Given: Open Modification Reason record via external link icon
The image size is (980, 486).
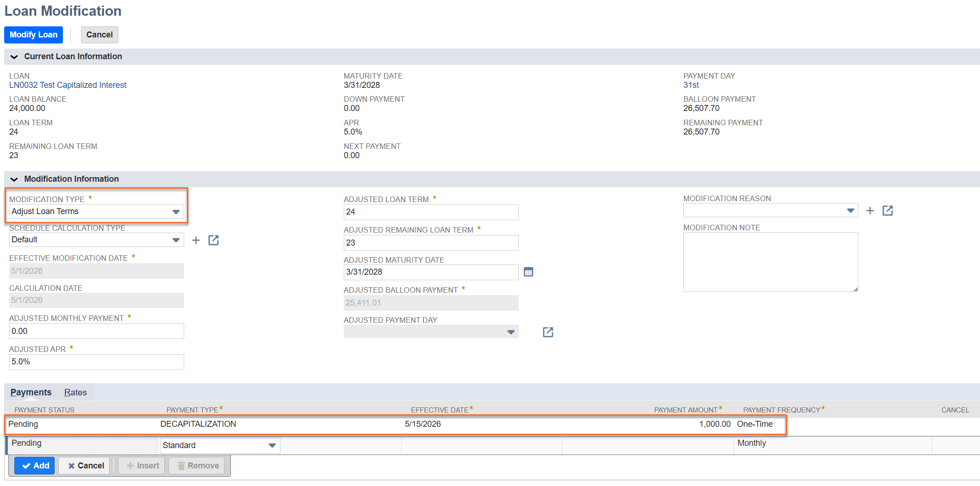Looking at the screenshot, I should coord(887,211).
